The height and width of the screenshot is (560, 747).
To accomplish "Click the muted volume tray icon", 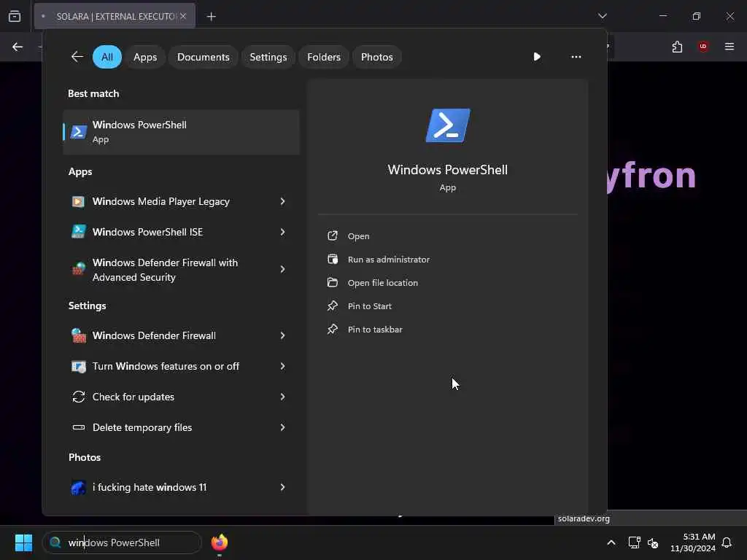I will (653, 542).
